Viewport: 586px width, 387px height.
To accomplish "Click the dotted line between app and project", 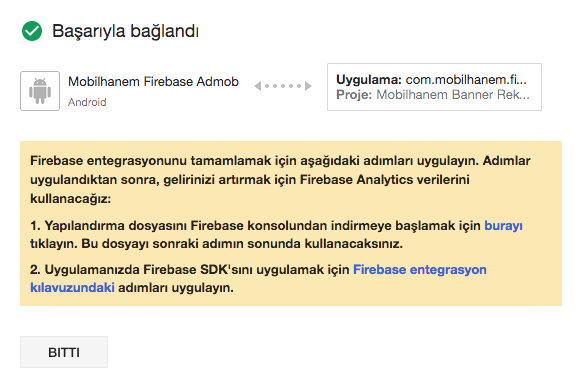I will tap(283, 86).
